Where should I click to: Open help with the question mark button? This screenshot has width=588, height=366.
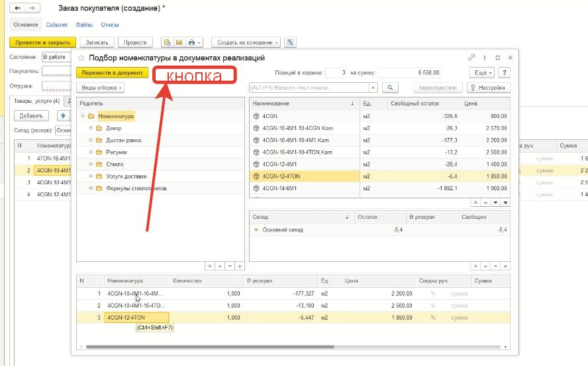(x=505, y=73)
